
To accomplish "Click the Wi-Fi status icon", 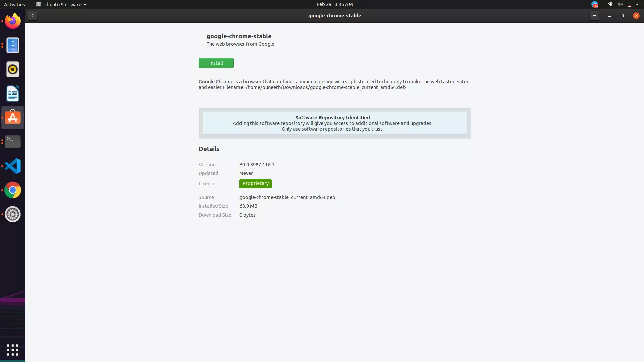I will 610,4.
